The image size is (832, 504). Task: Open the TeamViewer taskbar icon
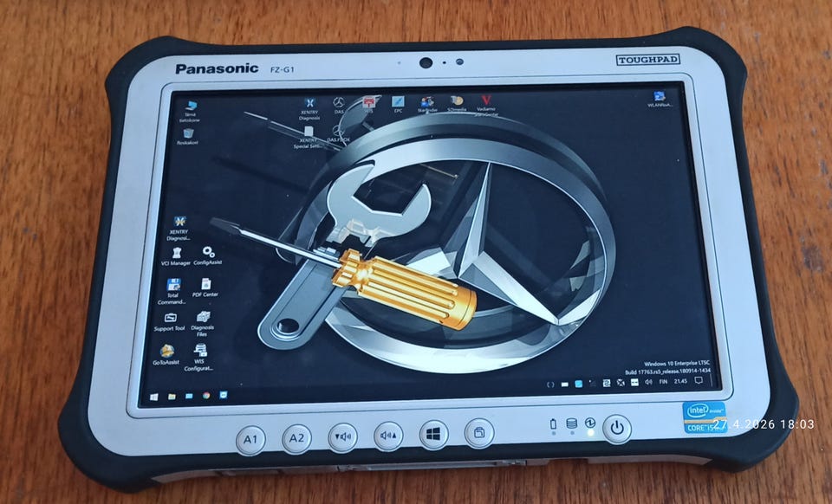point(224,395)
